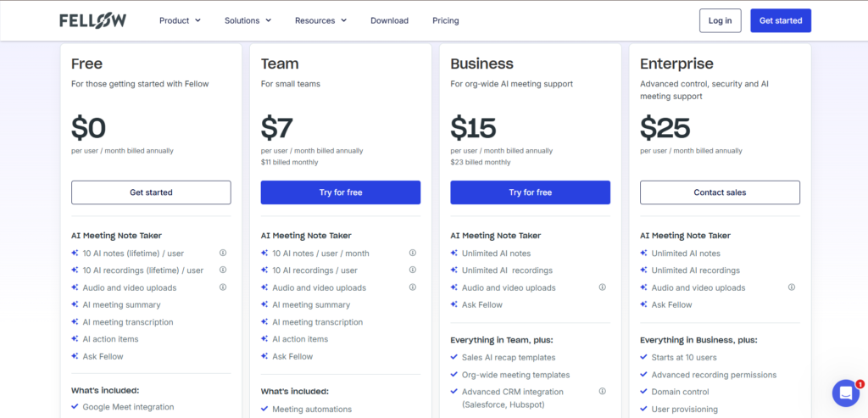Click the Free plan heading
Screen dimensions: 868x418
click(x=87, y=64)
